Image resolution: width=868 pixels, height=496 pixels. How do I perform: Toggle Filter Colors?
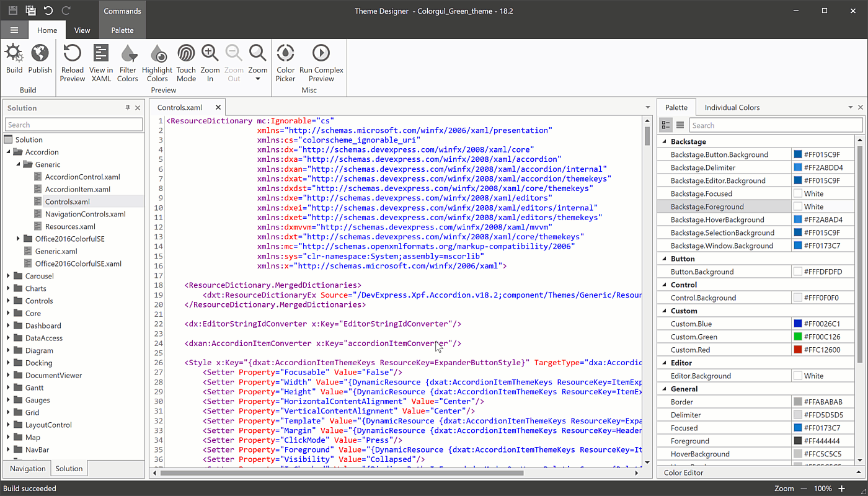tap(127, 60)
